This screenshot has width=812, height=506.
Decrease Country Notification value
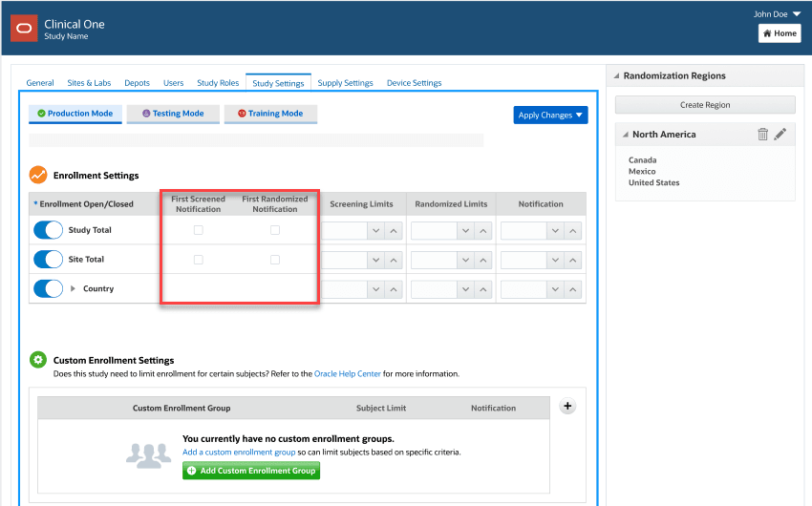tap(555, 289)
